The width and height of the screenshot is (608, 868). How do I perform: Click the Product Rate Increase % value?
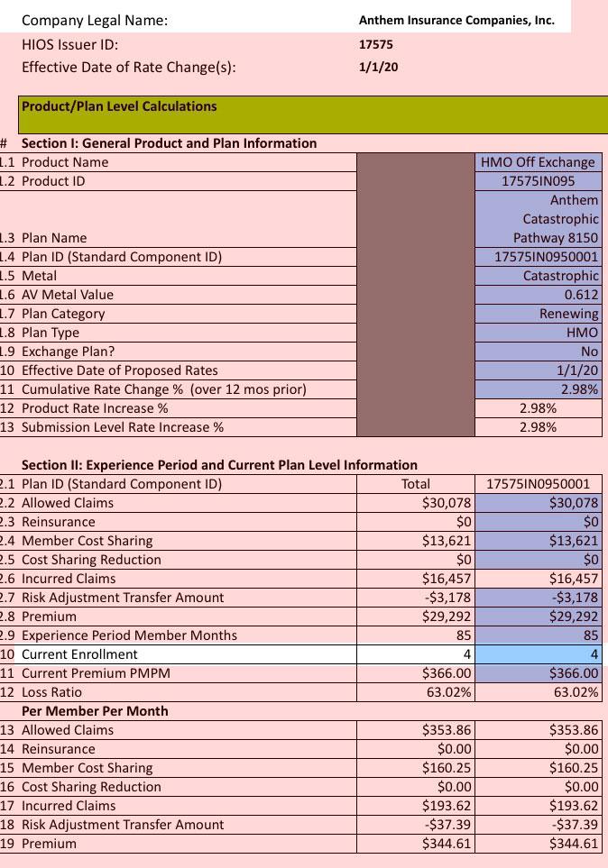[538, 408]
